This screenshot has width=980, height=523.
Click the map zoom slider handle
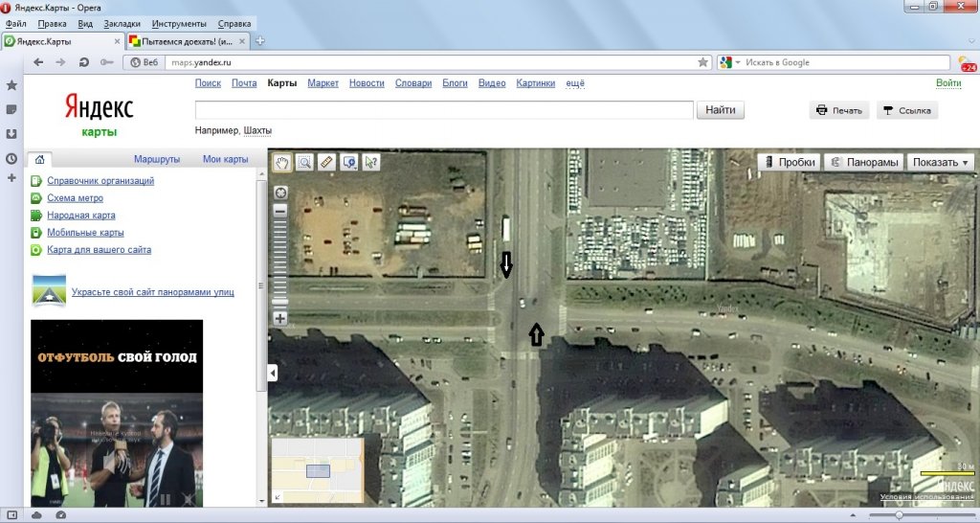280,302
